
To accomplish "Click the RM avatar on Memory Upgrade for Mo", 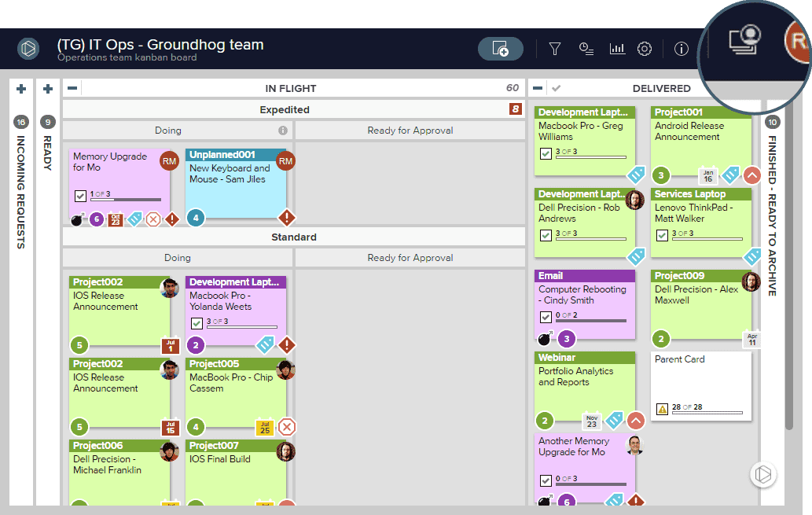I will (x=169, y=161).
